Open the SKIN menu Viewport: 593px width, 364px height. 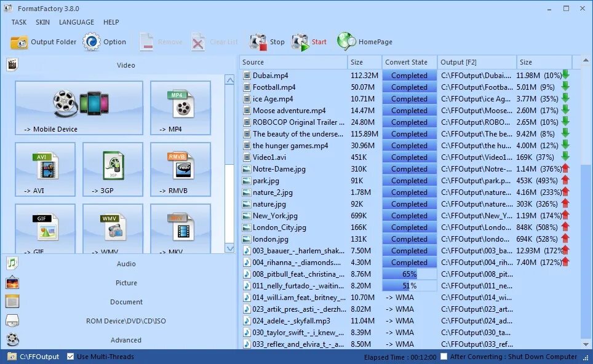click(42, 22)
